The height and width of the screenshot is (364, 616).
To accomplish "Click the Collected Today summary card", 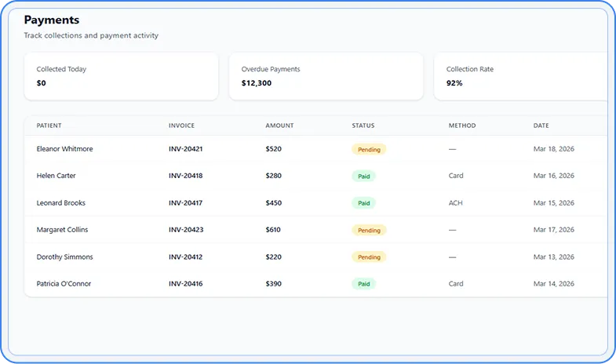I will (121, 76).
